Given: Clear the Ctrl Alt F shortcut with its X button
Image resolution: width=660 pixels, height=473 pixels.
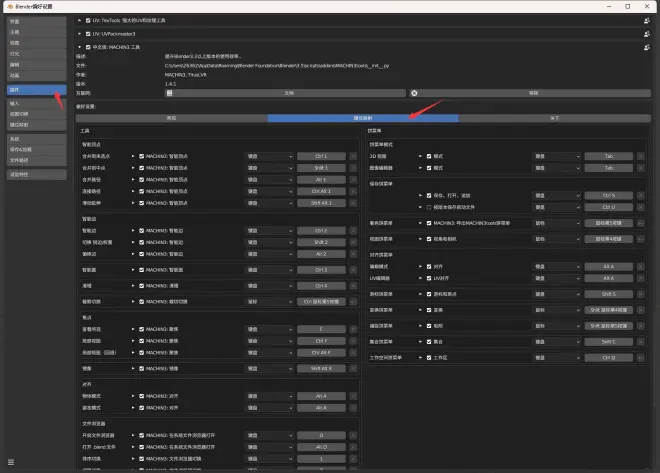Looking at the screenshot, I should [x=353, y=353].
